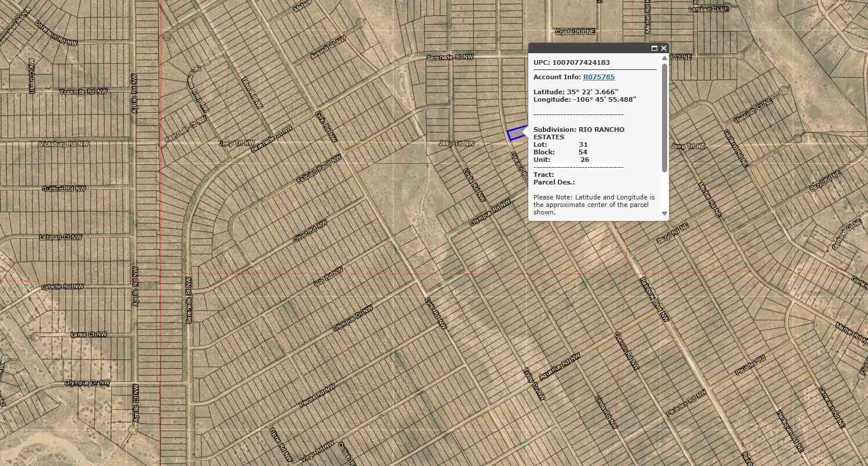Screen dimensions: 868x466
Task: Click the Jeep Trl NE road label
Action: (687, 146)
